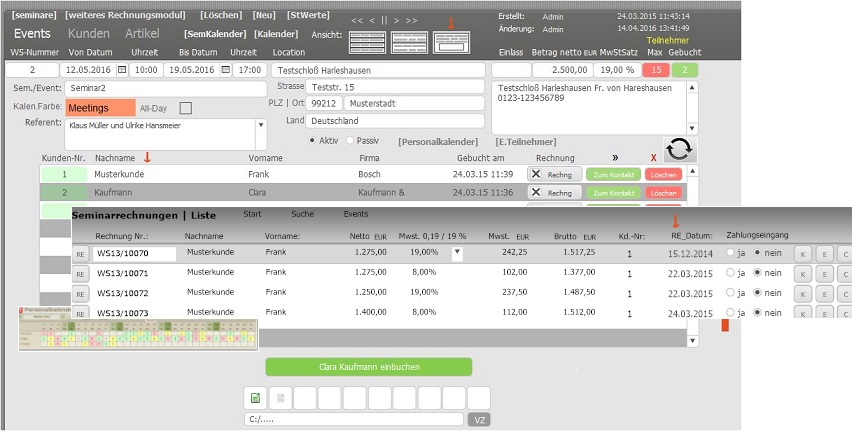Image resolution: width=852 pixels, height=431 pixels.
Task: Open Suche in Seminarrechnungen list header
Action: (302, 214)
